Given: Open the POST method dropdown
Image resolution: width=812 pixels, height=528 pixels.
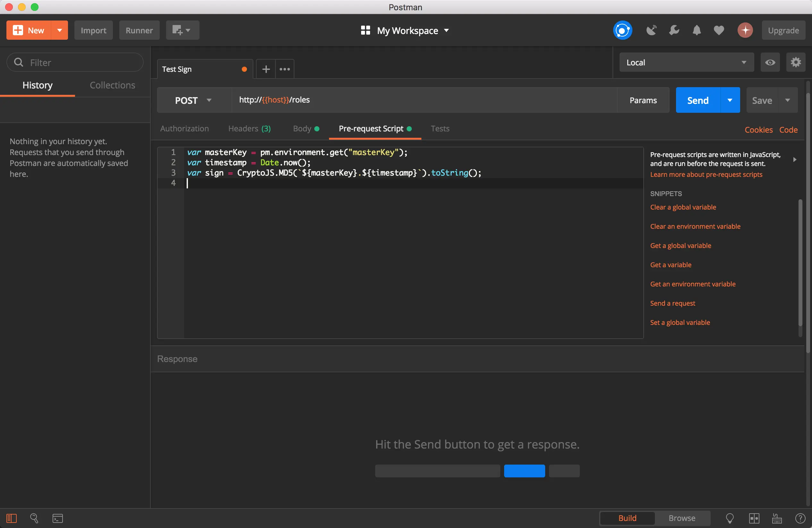Looking at the screenshot, I should [x=193, y=100].
